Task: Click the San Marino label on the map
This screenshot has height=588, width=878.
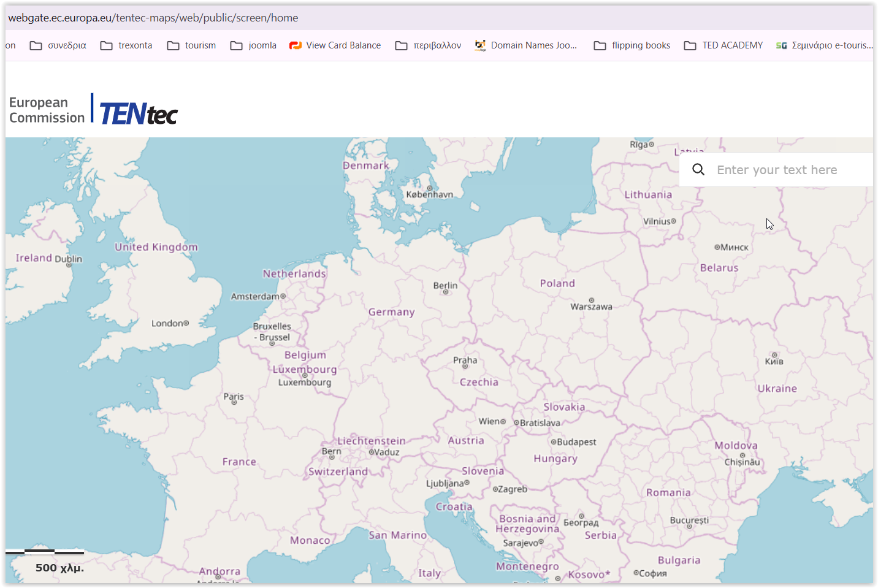Action: 397,535
